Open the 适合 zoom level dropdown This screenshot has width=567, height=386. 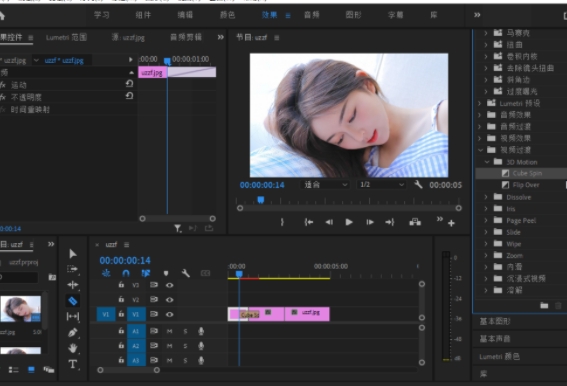point(324,185)
